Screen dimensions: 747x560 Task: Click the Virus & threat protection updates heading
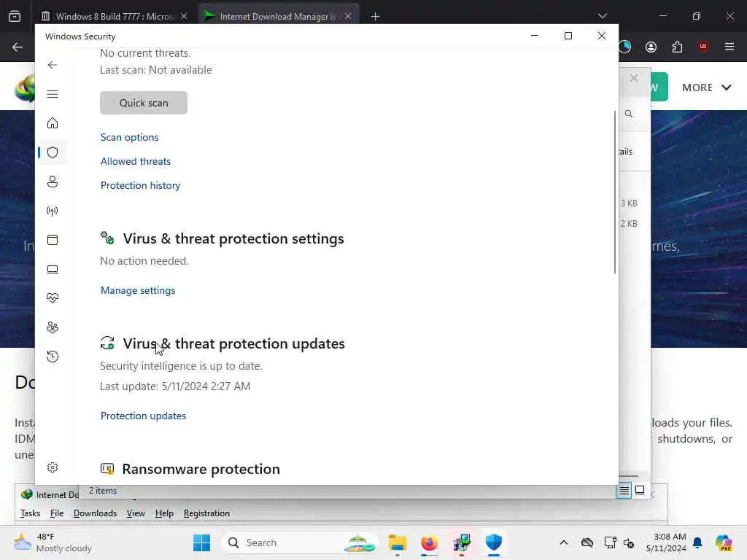pos(233,344)
